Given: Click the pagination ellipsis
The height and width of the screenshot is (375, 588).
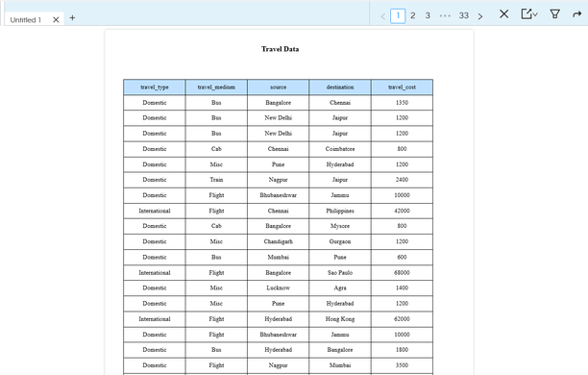Looking at the screenshot, I should 445,16.
